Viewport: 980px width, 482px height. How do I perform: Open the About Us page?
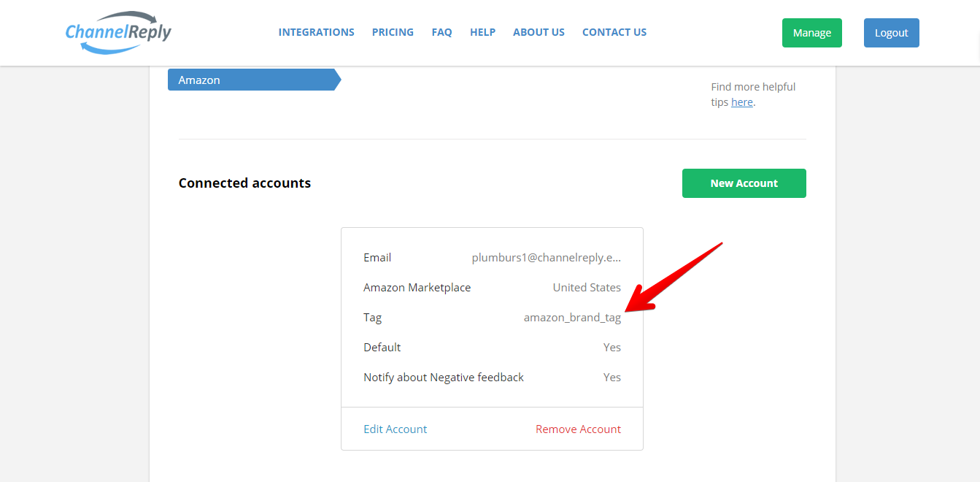[x=539, y=32]
